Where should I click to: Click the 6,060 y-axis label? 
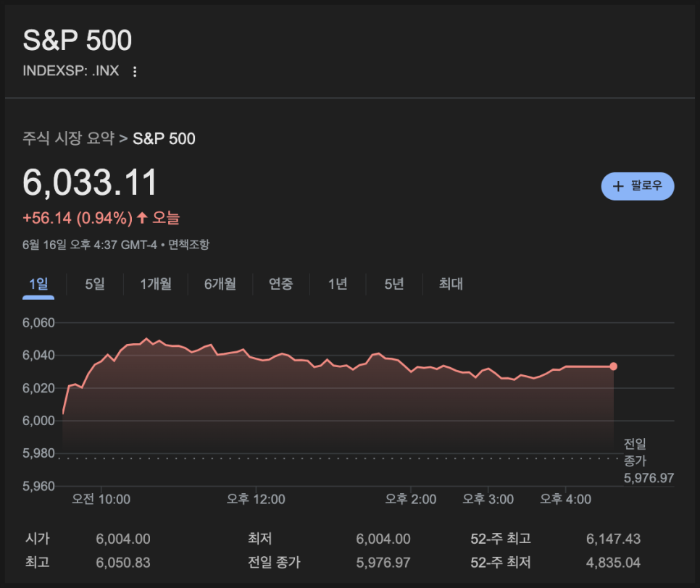[39, 322]
